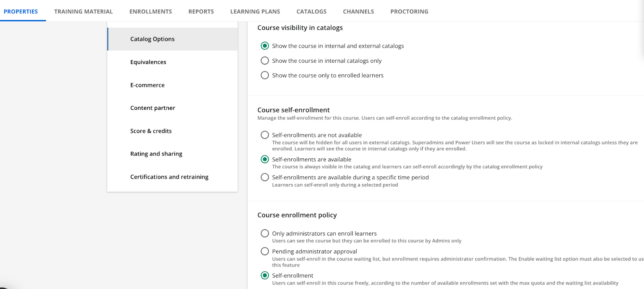This screenshot has width=644, height=289.
Task: Enable self-enrollments during a specific time period
Action: 265,177
